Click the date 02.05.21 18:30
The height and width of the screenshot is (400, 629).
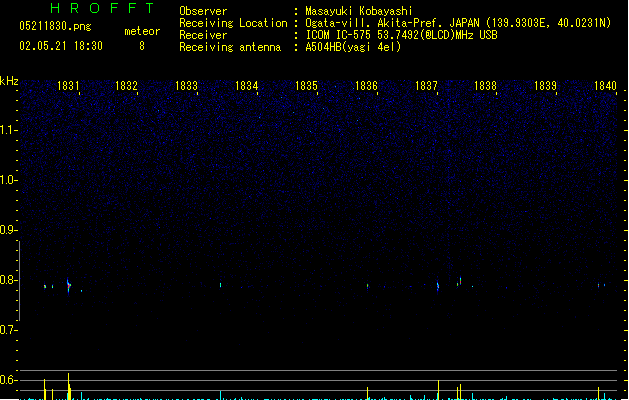click(x=61, y=46)
